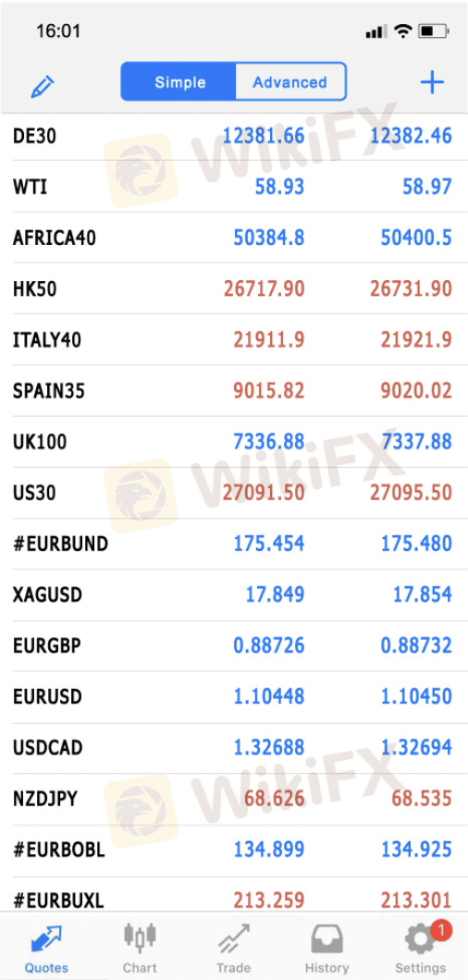Open the Quotes tab icon
Viewport: 468px width, 980px height.
click(x=46, y=938)
